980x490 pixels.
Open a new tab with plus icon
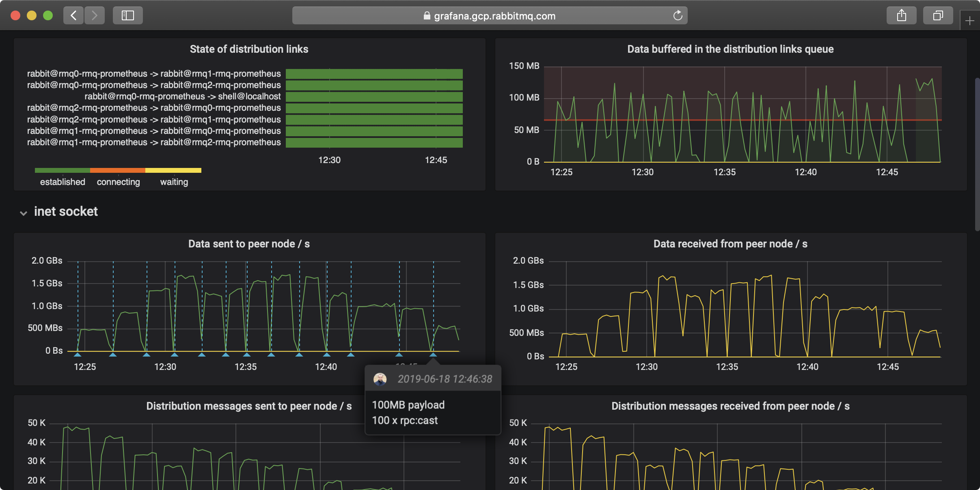970,21
